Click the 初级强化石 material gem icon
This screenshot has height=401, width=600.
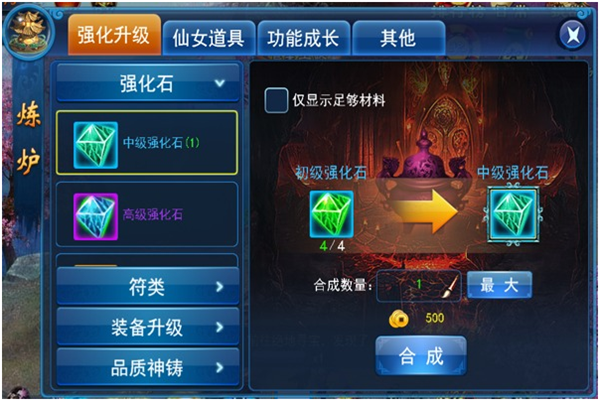(331, 214)
